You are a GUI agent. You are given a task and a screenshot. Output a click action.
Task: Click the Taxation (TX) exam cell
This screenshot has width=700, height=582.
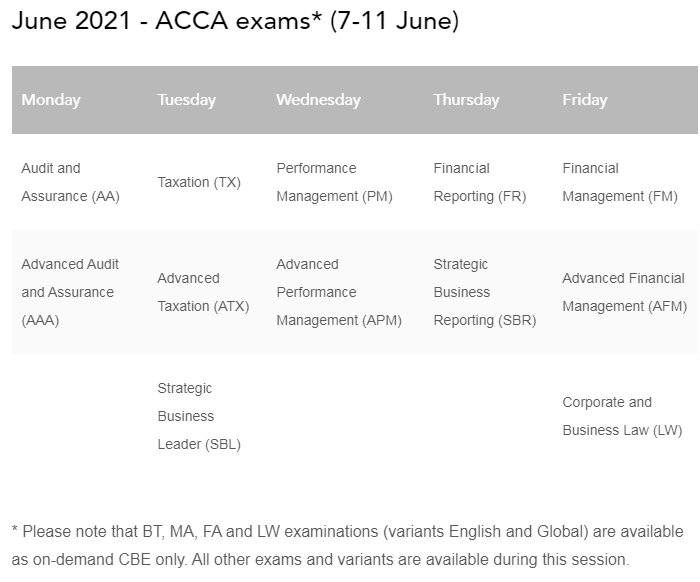(199, 182)
